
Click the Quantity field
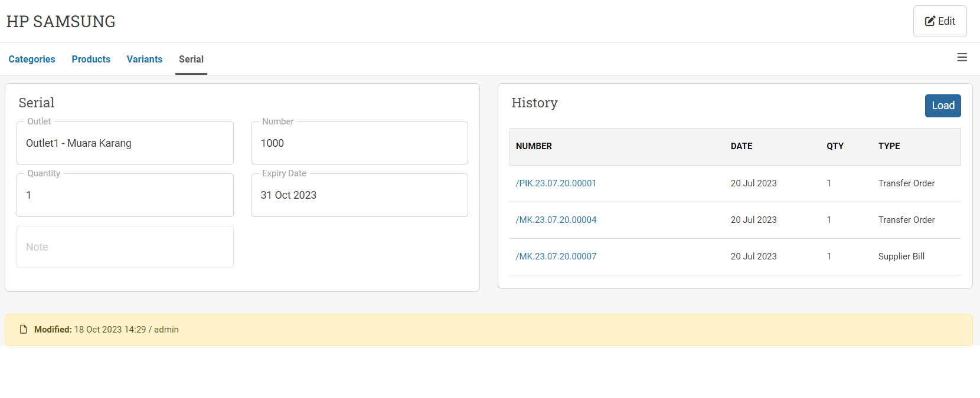pos(125,195)
